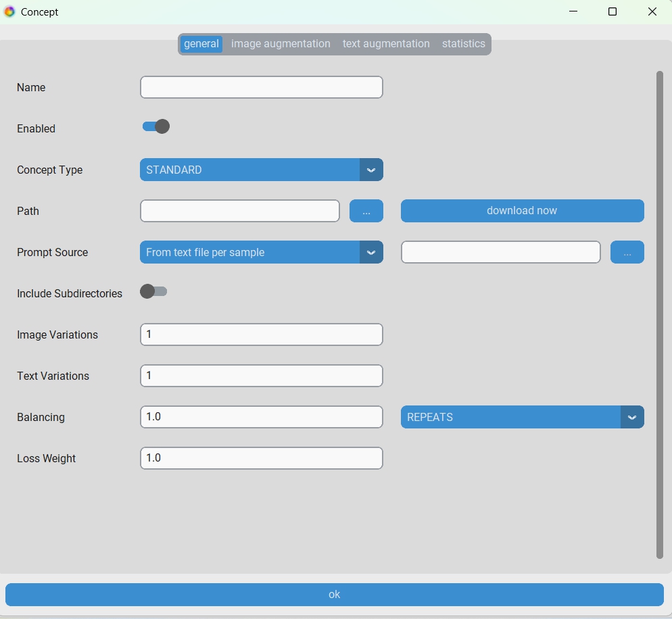Switch to the image augmentation tab
The width and height of the screenshot is (672, 619).
click(281, 44)
